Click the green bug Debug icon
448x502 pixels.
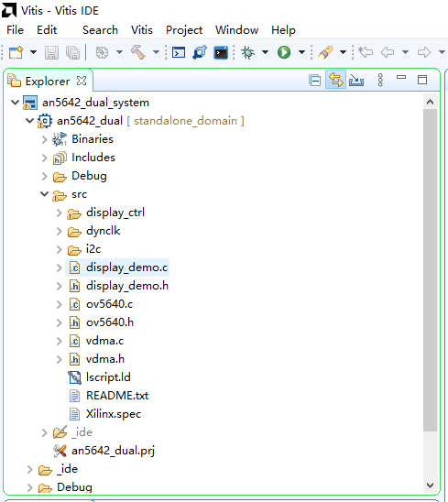coord(247,52)
